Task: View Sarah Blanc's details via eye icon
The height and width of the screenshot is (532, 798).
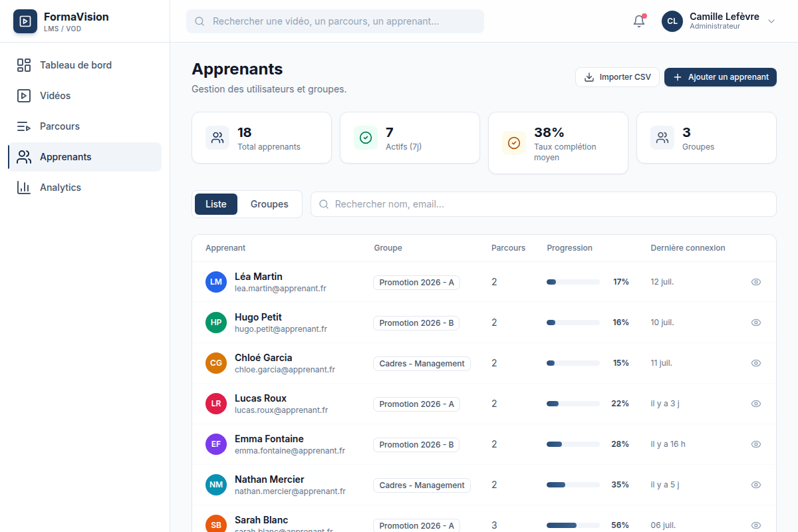Action: click(756, 525)
